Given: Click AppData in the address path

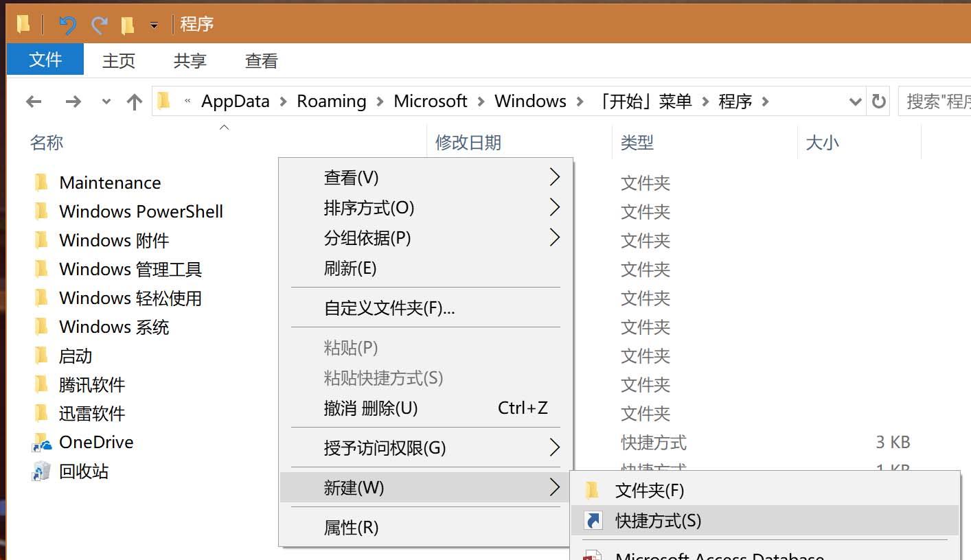Looking at the screenshot, I should click(x=236, y=102).
